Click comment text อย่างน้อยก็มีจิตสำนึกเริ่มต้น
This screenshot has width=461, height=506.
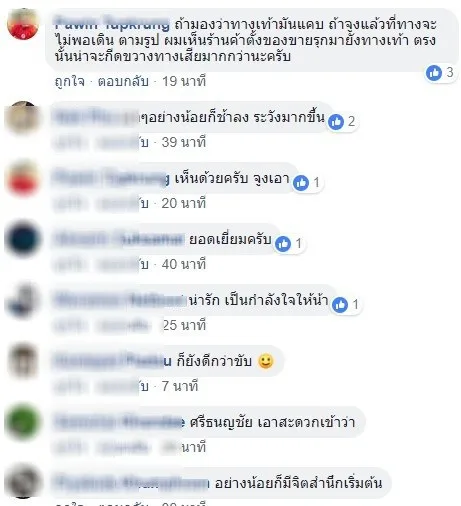298,483
